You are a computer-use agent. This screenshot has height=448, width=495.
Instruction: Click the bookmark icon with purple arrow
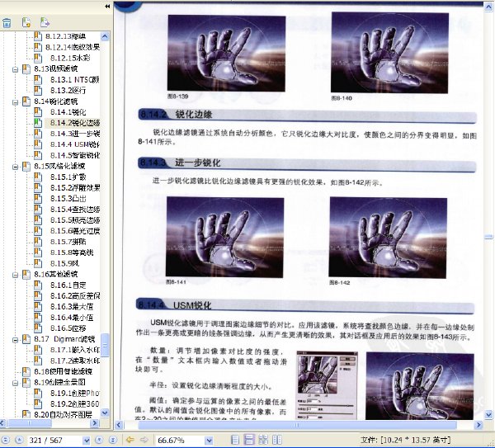[x=45, y=22]
